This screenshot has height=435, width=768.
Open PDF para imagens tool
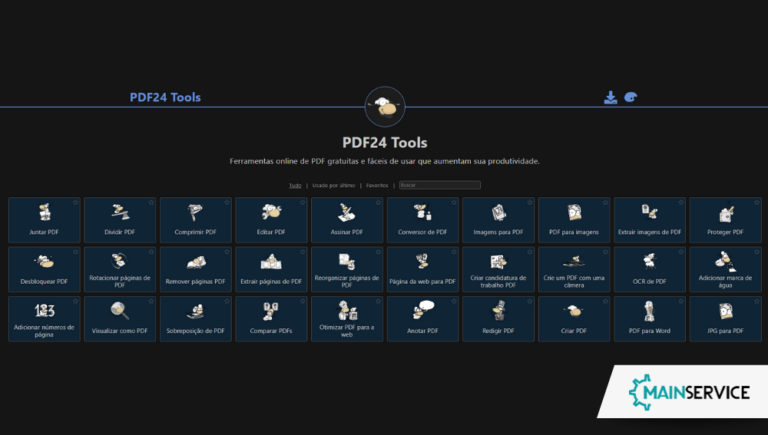click(574, 220)
